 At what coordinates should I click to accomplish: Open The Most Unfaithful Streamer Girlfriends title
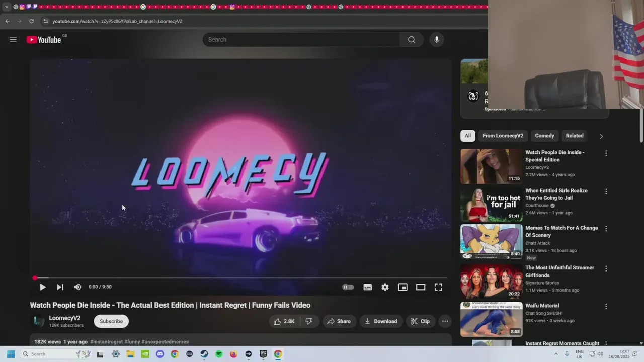click(559, 271)
